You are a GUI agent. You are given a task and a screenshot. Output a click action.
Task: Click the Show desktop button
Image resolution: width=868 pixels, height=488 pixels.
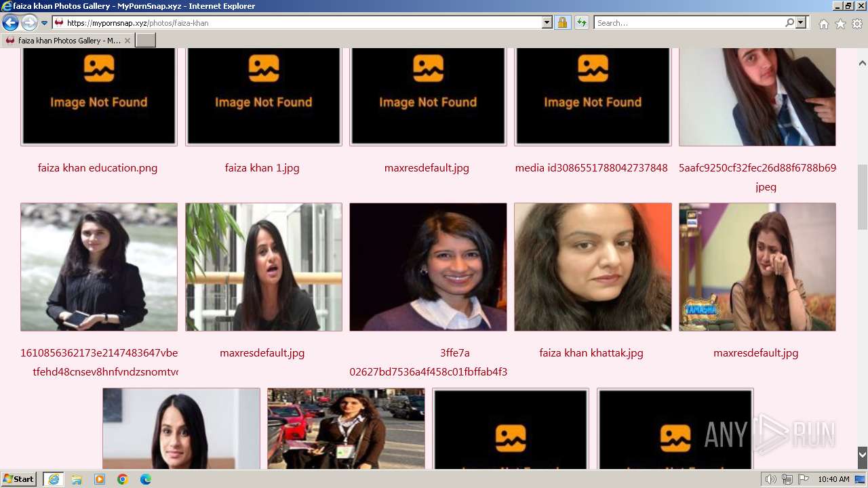click(x=861, y=479)
